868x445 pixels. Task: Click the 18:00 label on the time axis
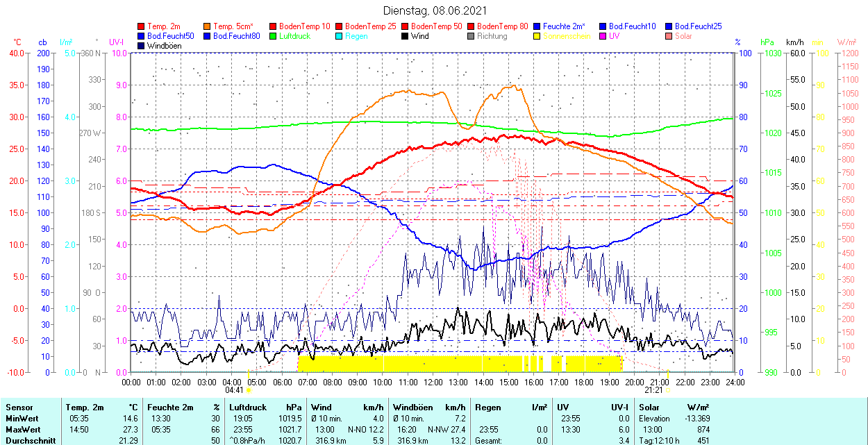[x=584, y=382]
